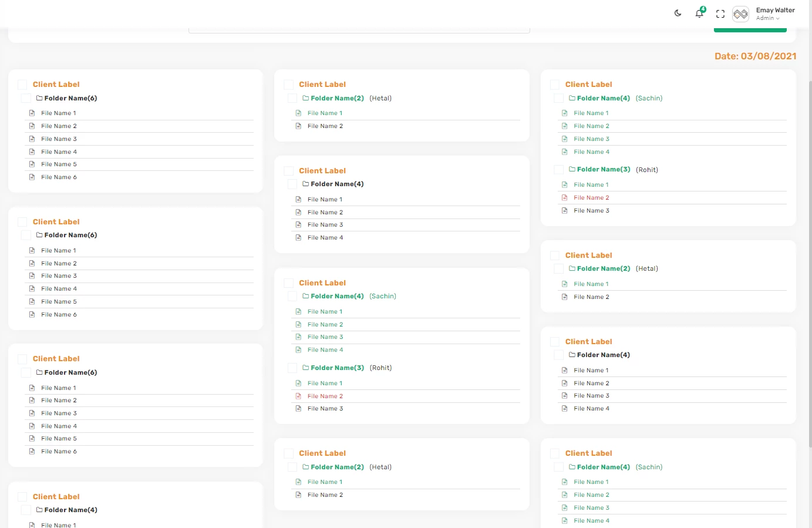Viewport: 812px width, 528px height.
Task: Open red File Name 2 under Rohit, right column
Action: pyautogui.click(x=591, y=198)
